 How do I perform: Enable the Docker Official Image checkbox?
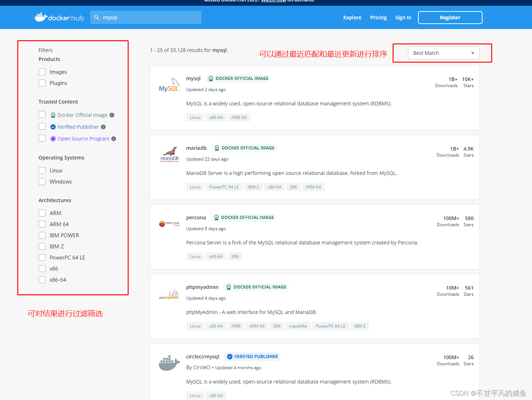[42, 115]
